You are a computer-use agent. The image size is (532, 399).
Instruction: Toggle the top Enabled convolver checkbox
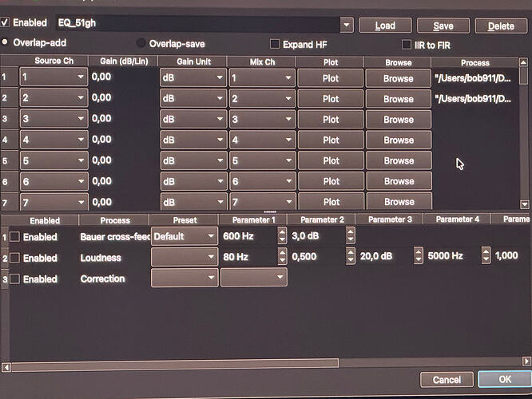coord(5,22)
